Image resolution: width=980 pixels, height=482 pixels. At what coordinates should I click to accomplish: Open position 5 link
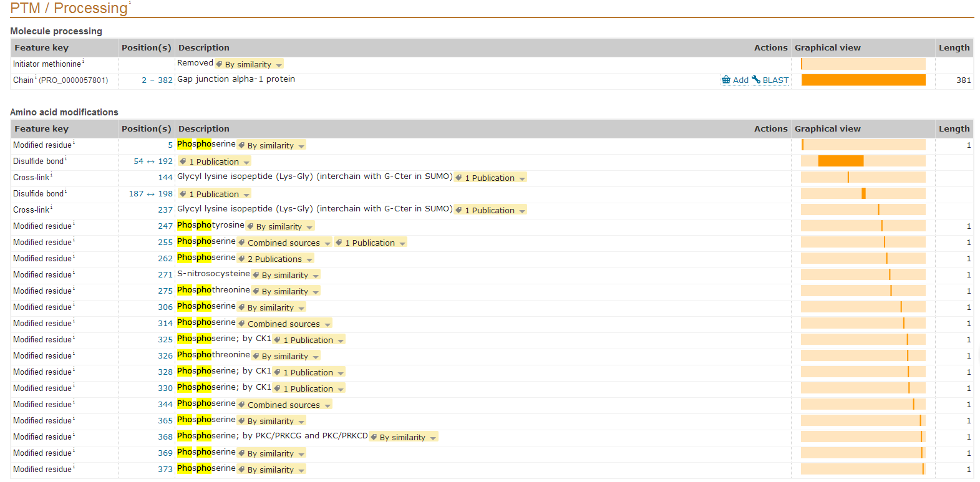tap(170, 145)
